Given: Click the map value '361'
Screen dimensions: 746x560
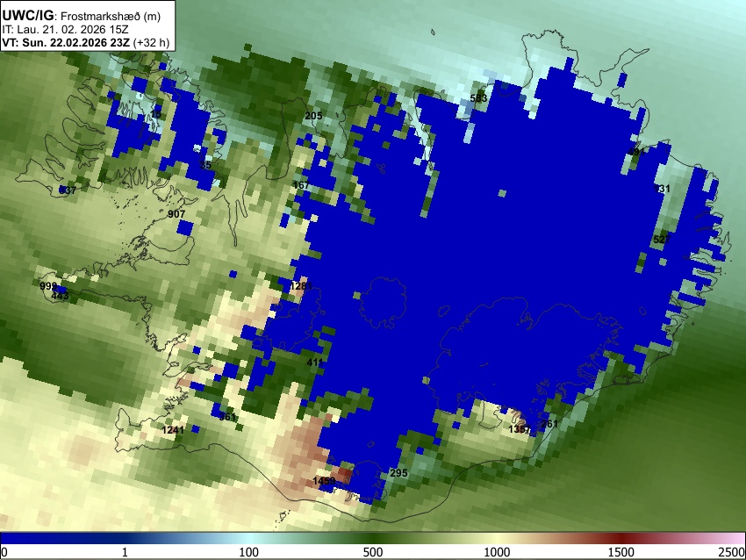Looking at the screenshot, I should pos(227,417).
